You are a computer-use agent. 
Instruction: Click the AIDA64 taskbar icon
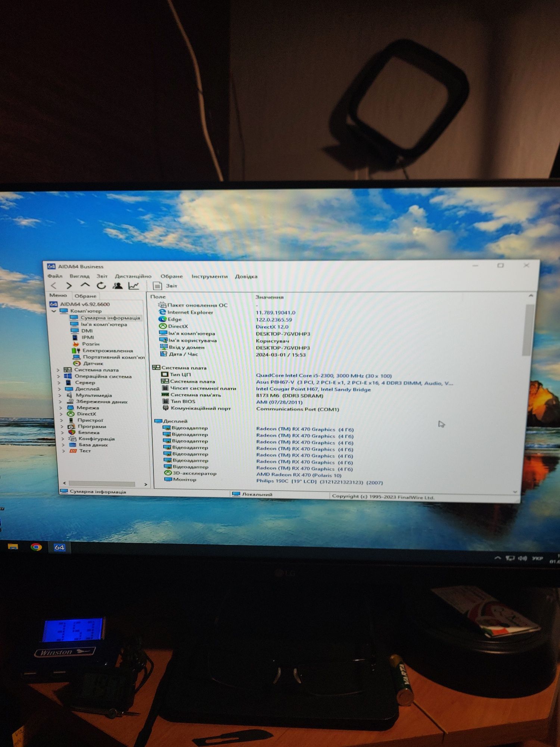click(59, 548)
